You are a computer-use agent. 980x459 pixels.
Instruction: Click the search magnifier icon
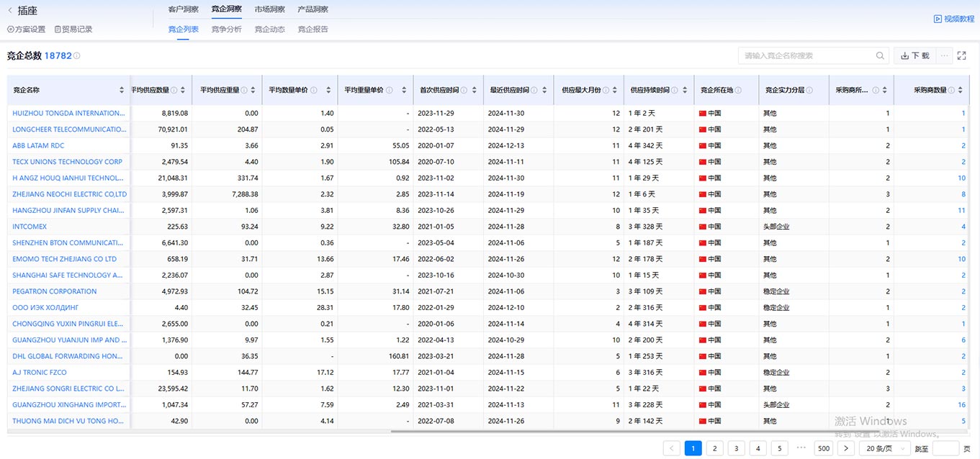(x=880, y=55)
